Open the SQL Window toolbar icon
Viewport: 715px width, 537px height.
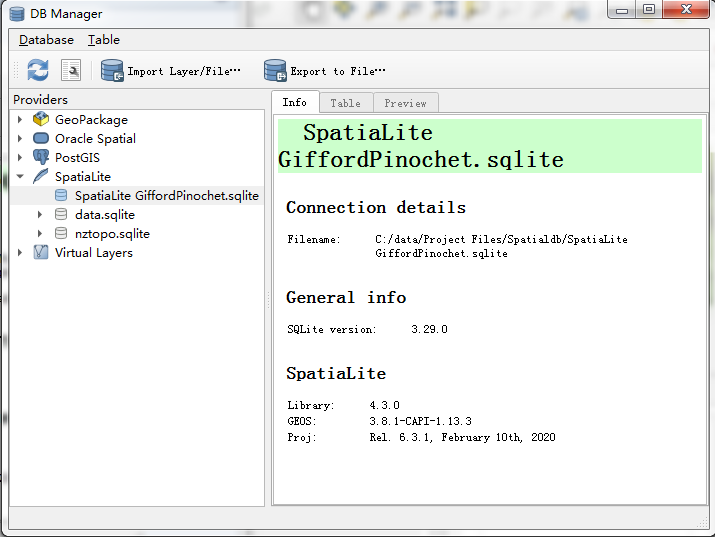tap(71, 71)
